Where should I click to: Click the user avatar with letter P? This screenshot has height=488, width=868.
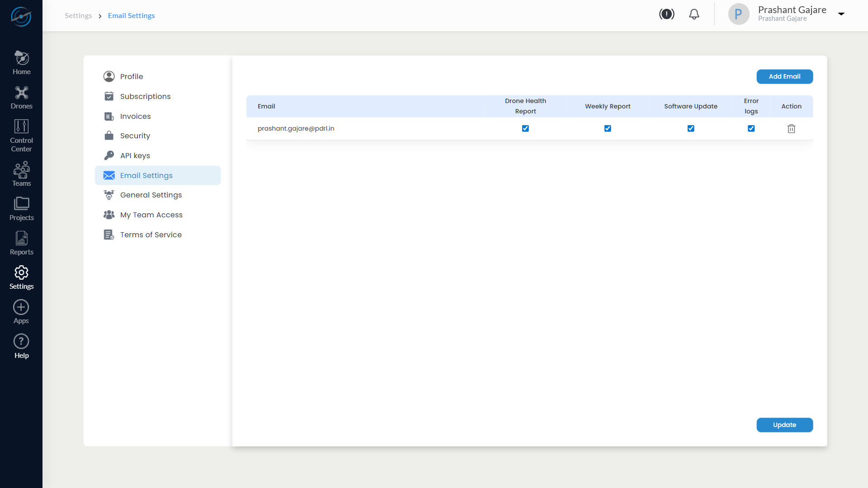pyautogui.click(x=738, y=14)
